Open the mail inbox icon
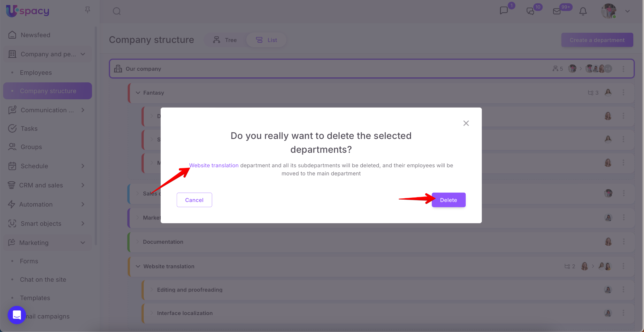 pos(557,11)
